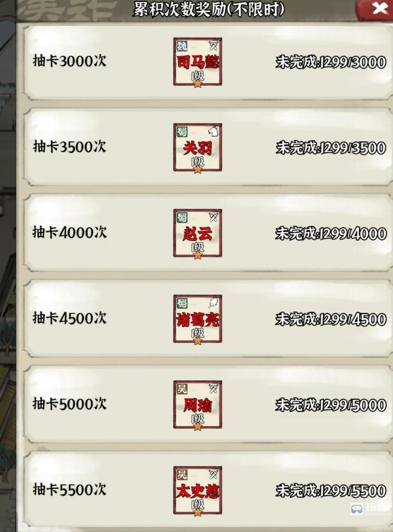Open the 关羽 hero card reward
Image resolution: width=393 pixels, height=532 pixels.
coord(198,148)
